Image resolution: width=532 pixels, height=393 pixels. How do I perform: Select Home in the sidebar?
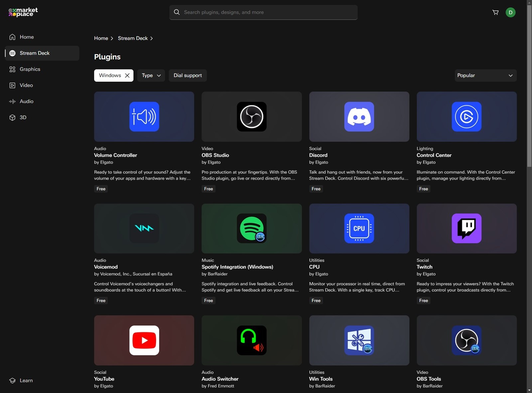[x=42, y=37]
